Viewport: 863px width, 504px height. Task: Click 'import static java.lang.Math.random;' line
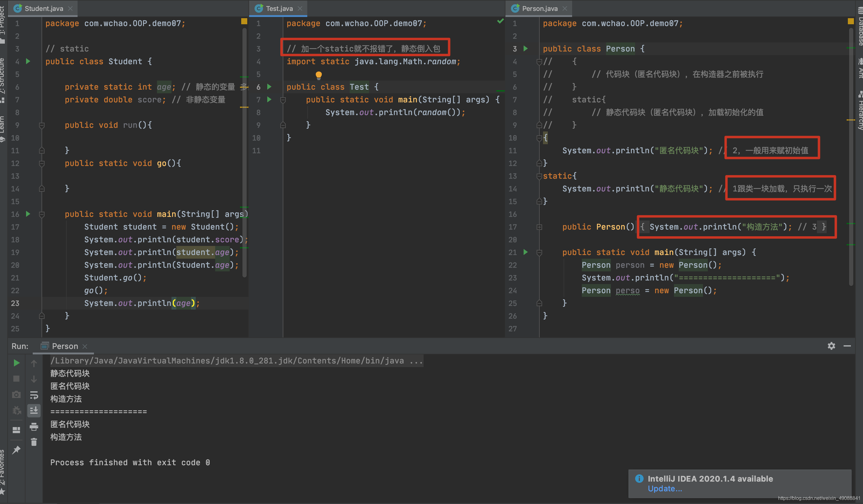(x=373, y=61)
